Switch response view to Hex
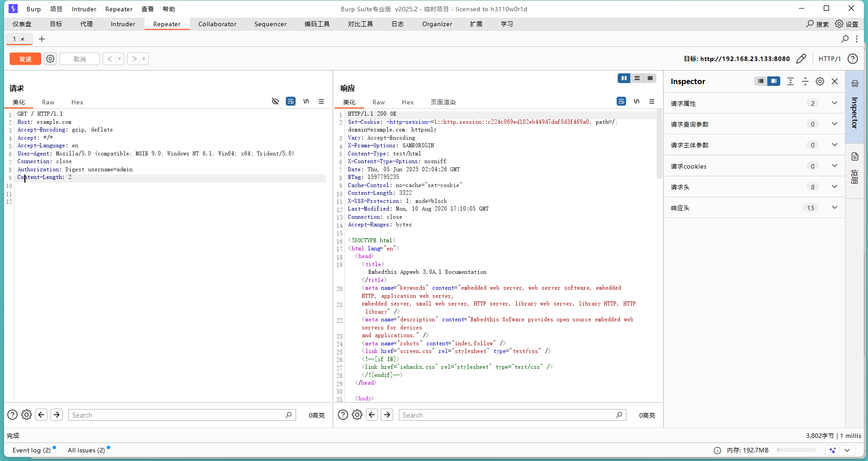Viewport: 868px width, 461px height. [408, 102]
